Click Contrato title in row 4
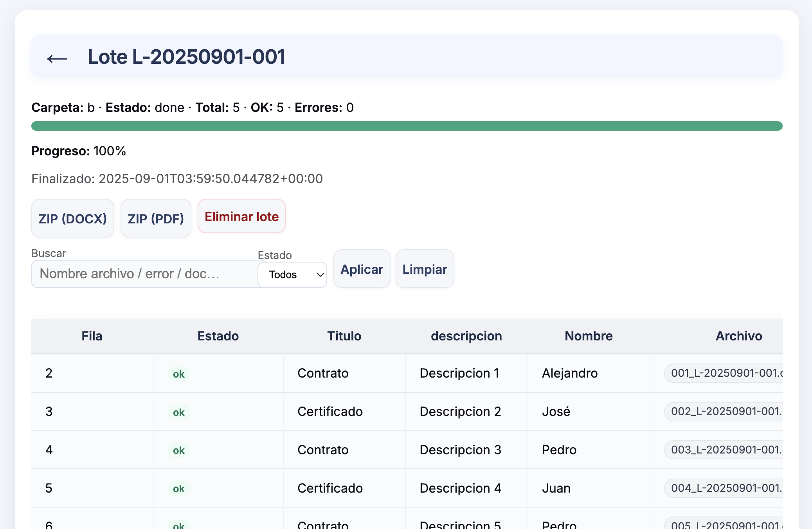 (323, 450)
